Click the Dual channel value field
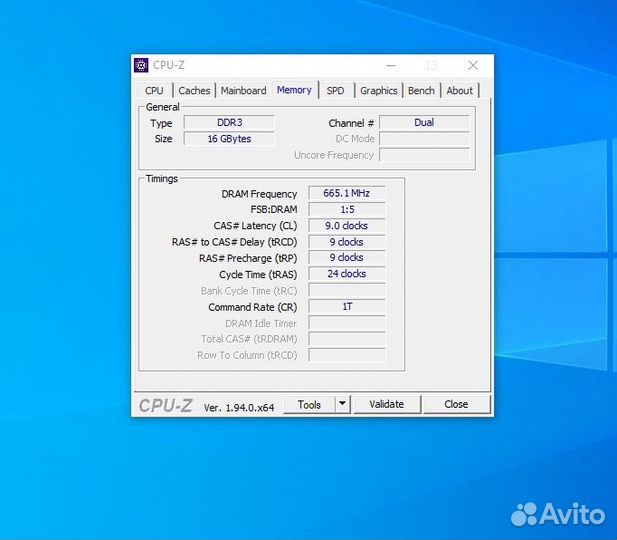 pos(424,122)
